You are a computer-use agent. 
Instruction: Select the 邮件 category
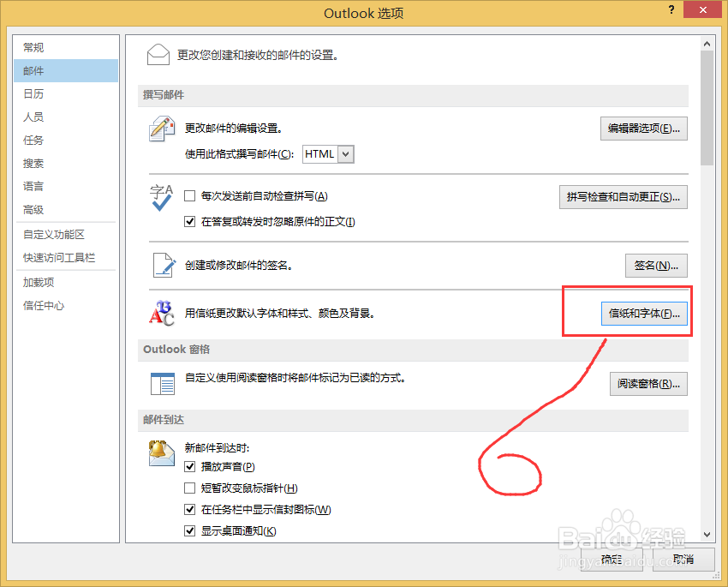(x=66, y=70)
